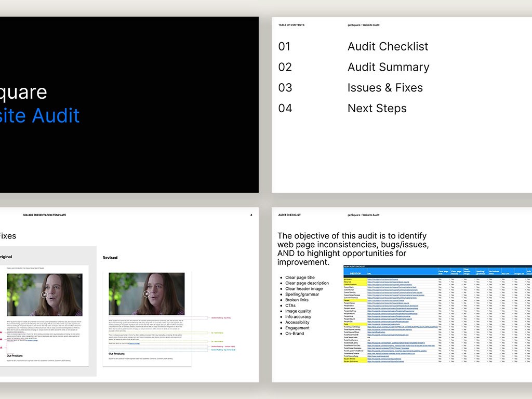Click the 'Issues & Fixes' contents entry
Viewport: 532px width, 399px height.
point(385,88)
